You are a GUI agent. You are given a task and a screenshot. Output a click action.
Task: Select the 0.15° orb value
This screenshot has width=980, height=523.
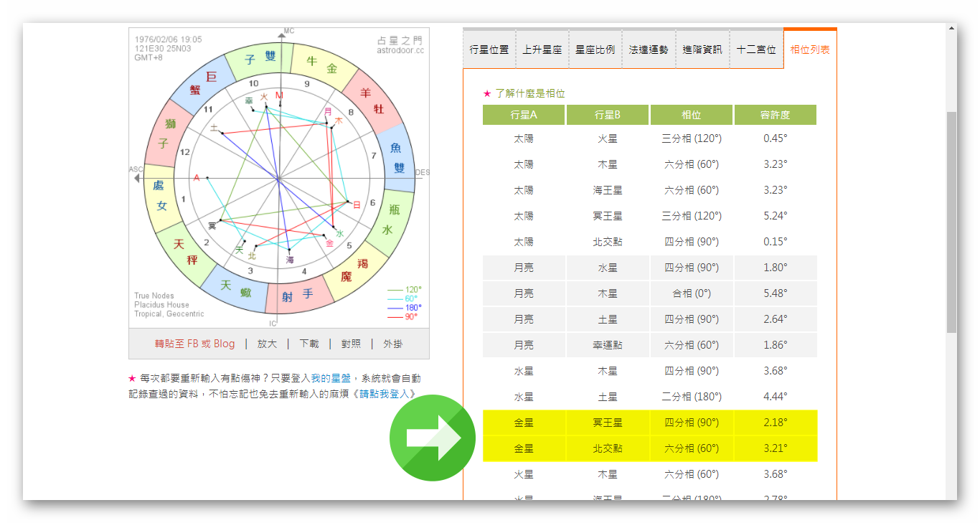(x=776, y=242)
